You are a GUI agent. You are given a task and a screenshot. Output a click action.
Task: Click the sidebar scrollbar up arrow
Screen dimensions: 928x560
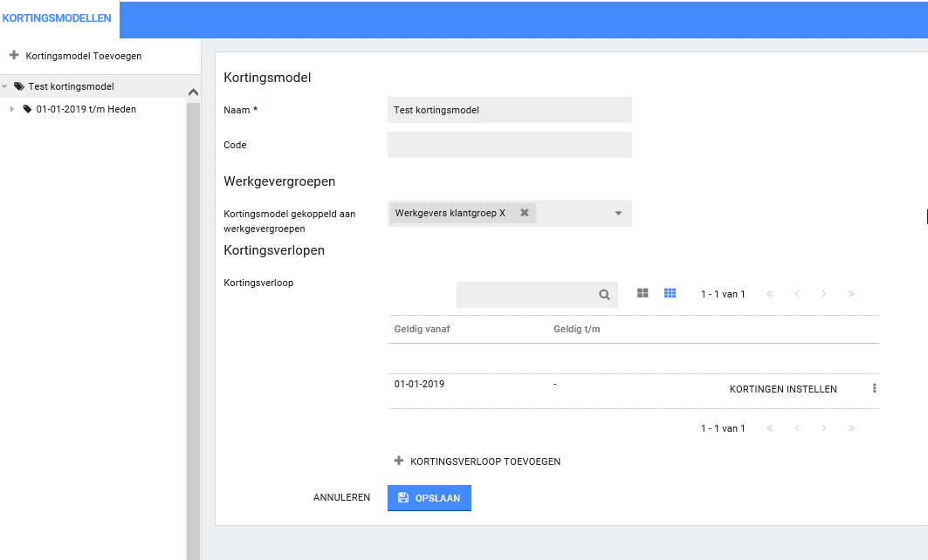point(194,92)
